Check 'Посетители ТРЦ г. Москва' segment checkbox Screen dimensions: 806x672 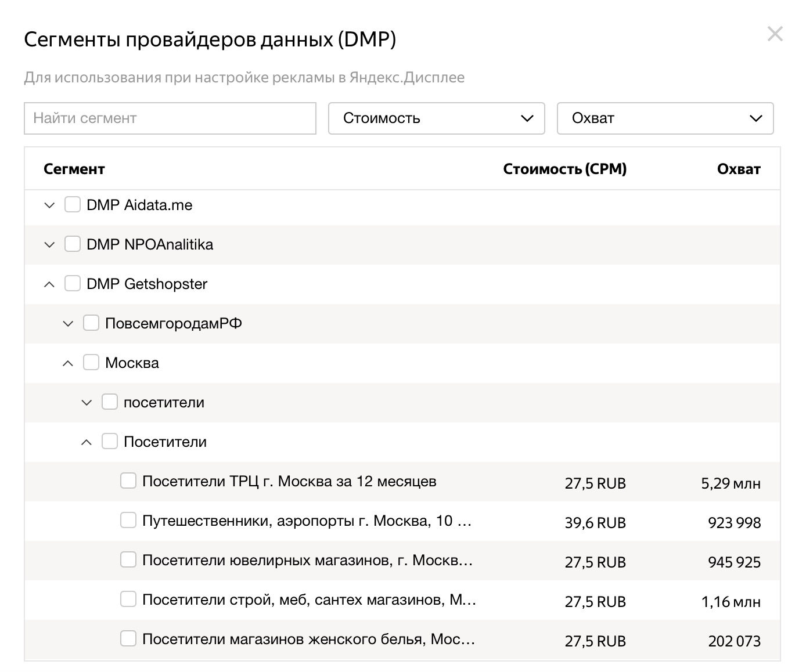[x=128, y=481]
